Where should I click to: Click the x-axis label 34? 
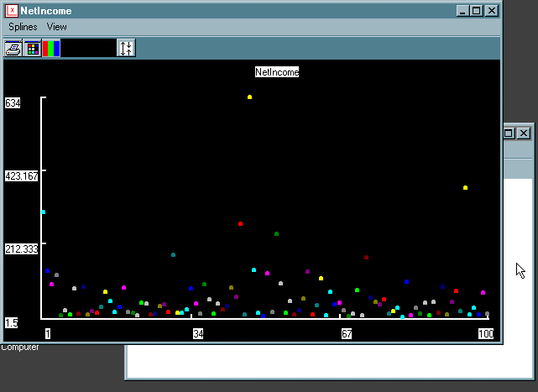tap(198, 333)
